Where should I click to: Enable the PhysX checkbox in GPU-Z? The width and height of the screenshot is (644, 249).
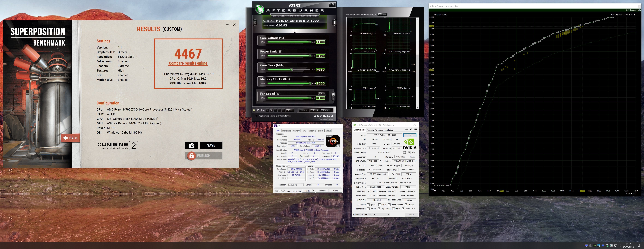[394, 209]
